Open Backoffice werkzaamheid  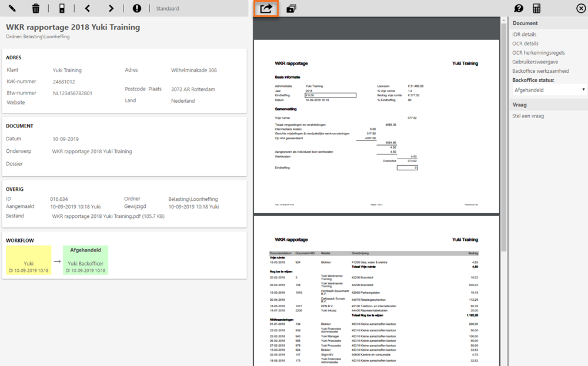(x=540, y=71)
